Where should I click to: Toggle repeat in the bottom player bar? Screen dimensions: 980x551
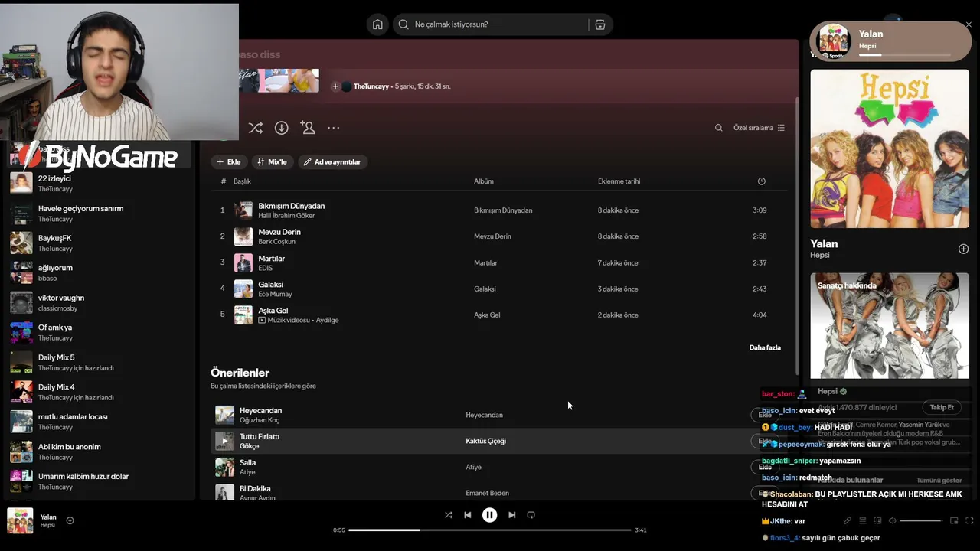click(x=531, y=515)
